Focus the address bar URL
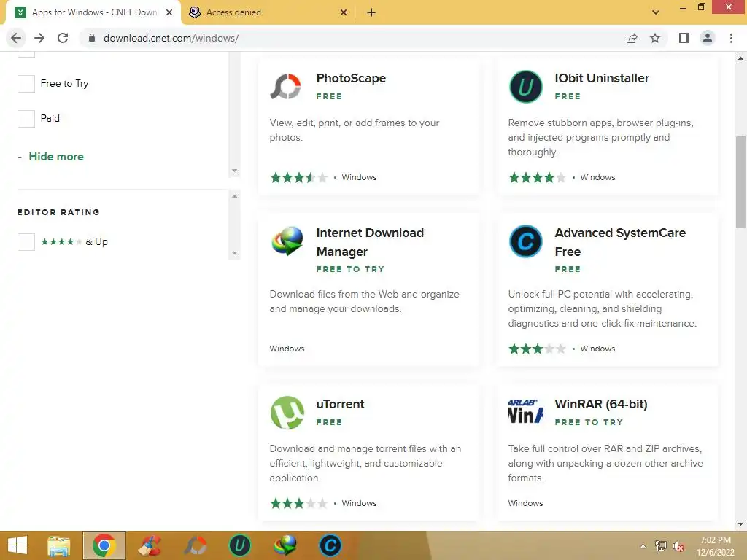747x560 pixels. click(x=171, y=38)
